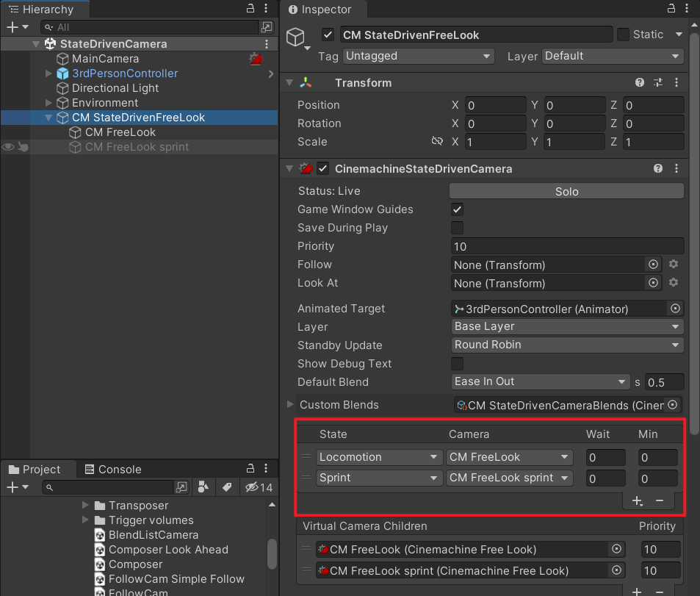700x596 pixels.
Task: Click the Solo button
Action: click(x=566, y=191)
